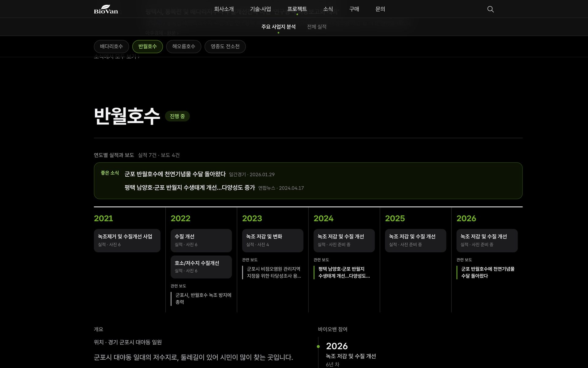Click the 좋은 소식 label
The height and width of the screenshot is (368, 588).
[110, 173]
